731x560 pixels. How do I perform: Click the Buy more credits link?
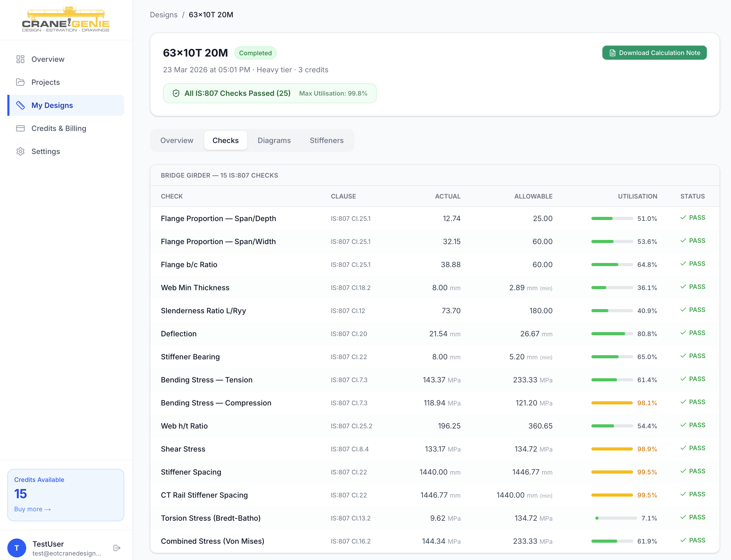(x=32, y=509)
